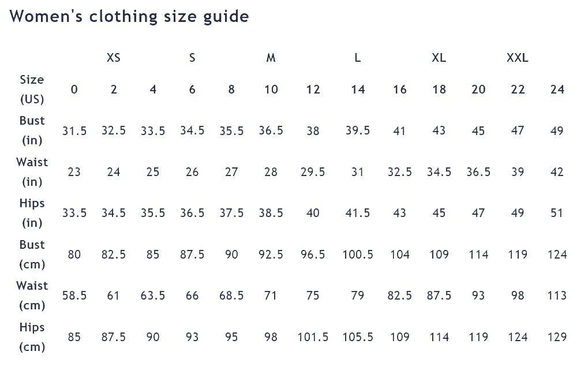
Task: Select the XS size column header
Action: (x=114, y=58)
